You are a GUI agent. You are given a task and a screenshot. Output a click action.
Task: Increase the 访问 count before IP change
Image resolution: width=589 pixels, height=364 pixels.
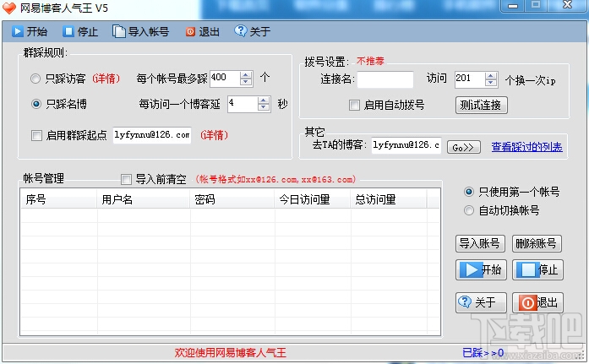491,75
